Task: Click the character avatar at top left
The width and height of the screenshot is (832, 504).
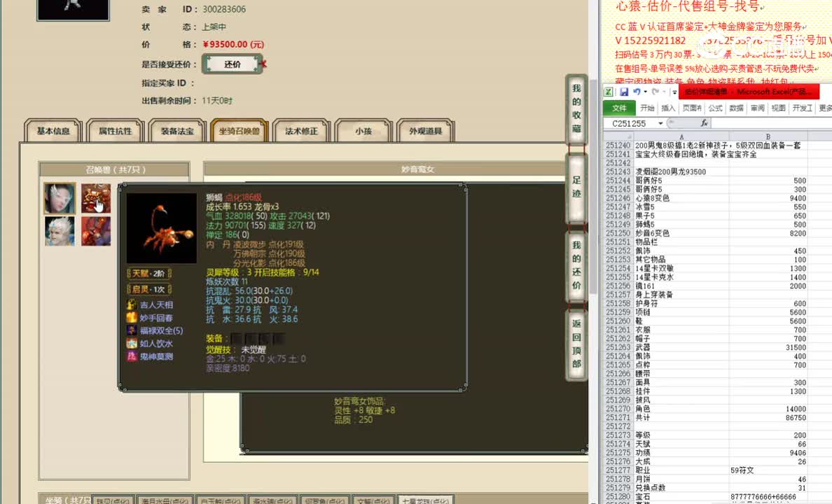Action: click(74, 10)
